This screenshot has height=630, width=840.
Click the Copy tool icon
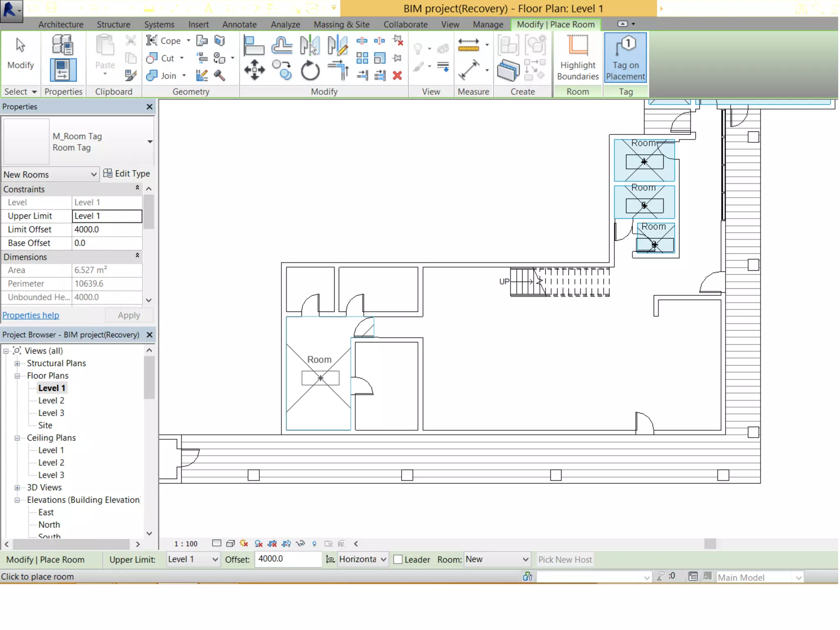click(282, 70)
